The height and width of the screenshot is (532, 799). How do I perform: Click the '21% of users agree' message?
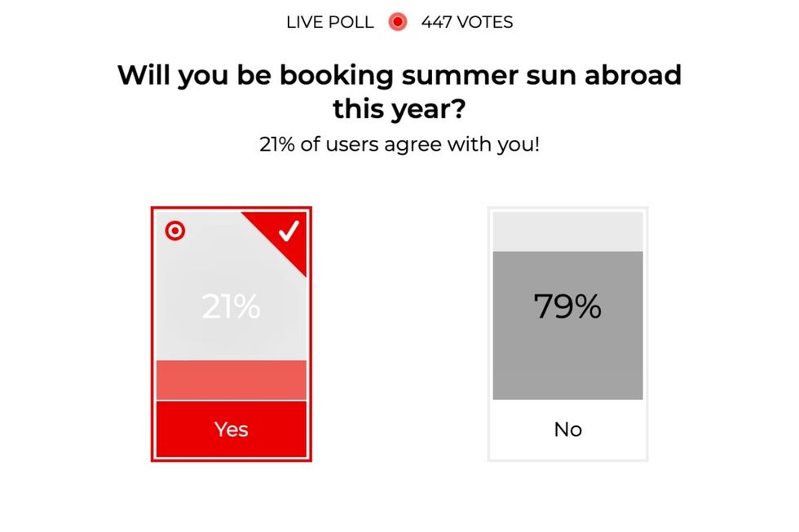(399, 144)
